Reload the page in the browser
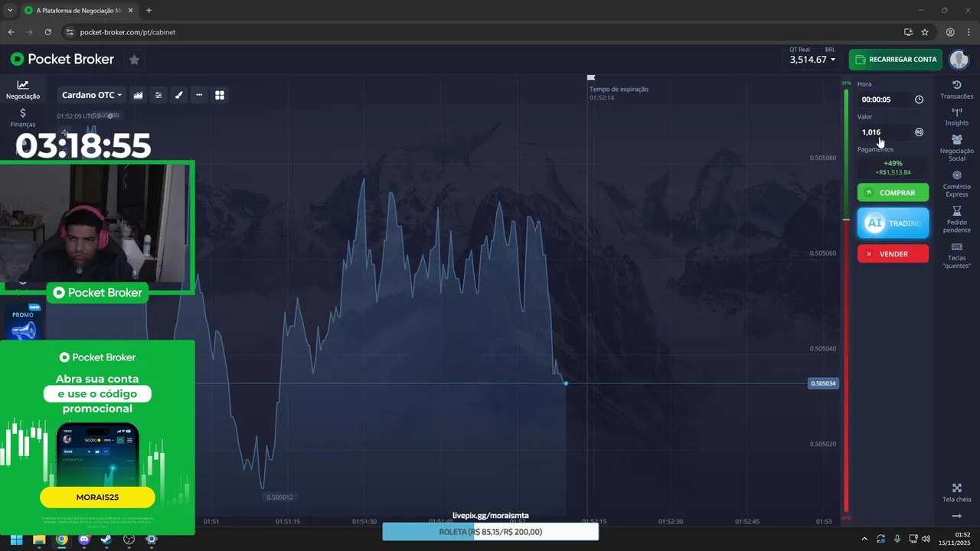 click(x=48, y=32)
